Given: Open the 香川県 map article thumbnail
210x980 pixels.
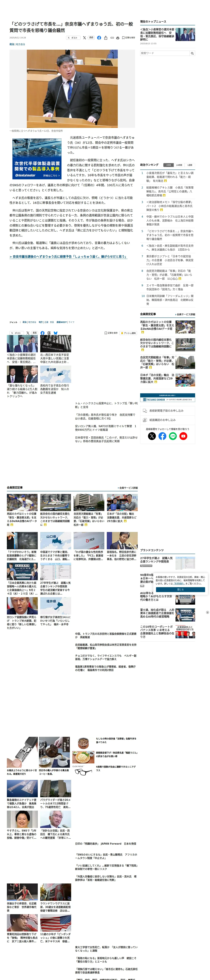Looking at the screenshot, I should tap(55, 374).
